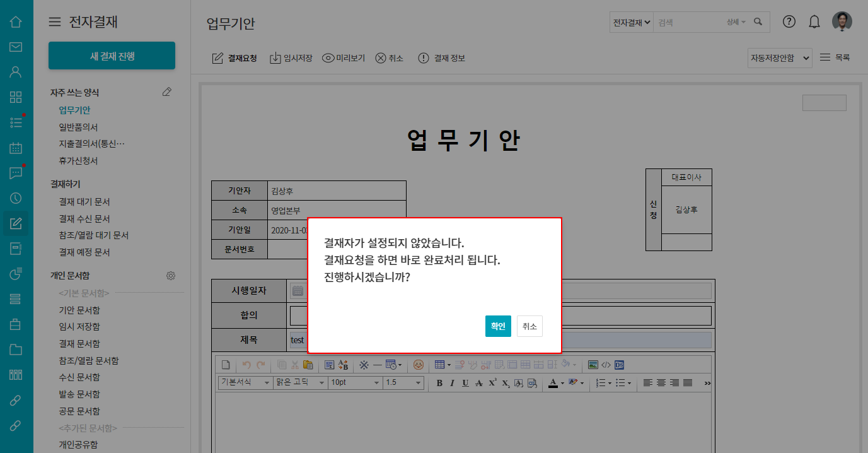Open the font color picker in editor
This screenshot has width=868, height=453.
555,383
